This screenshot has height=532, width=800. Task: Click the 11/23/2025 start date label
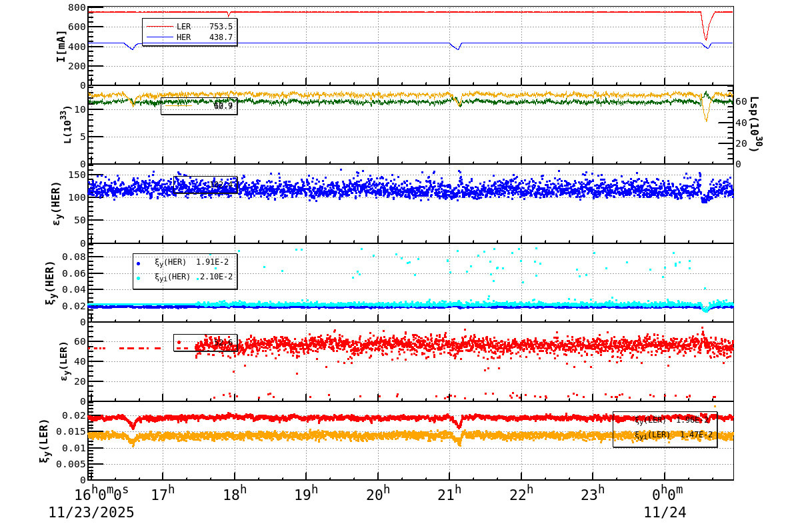pos(91,513)
